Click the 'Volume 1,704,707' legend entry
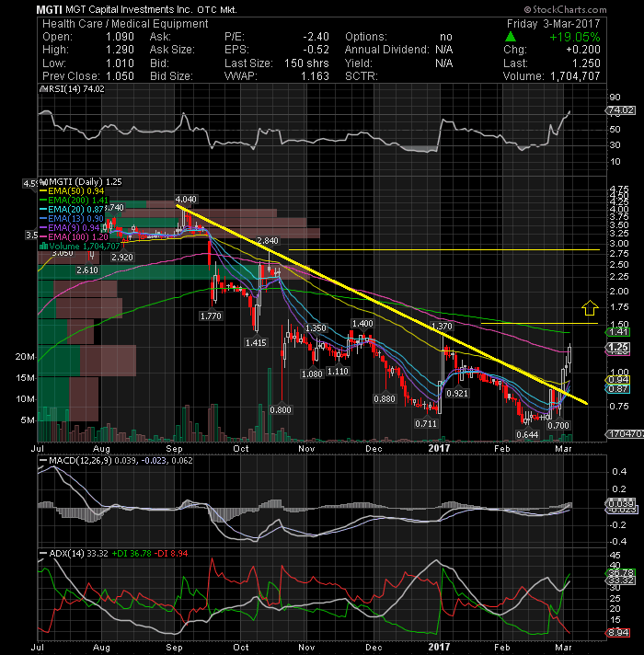Viewport: 644px width, 655px height. coord(85,246)
